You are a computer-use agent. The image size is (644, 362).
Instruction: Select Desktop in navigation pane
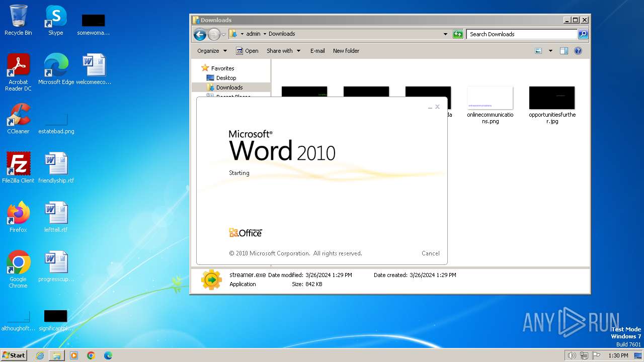point(226,78)
